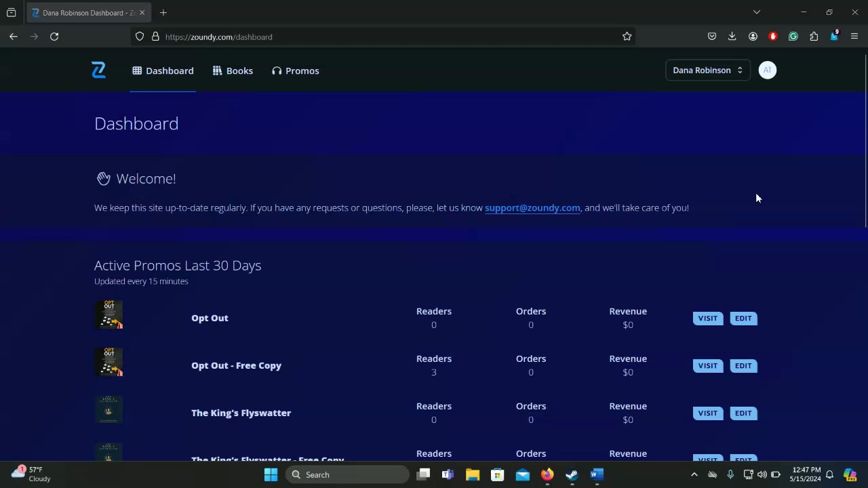The image size is (868, 488).
Task: Open the Dana Robinson account switcher dropdown
Action: 707,70
